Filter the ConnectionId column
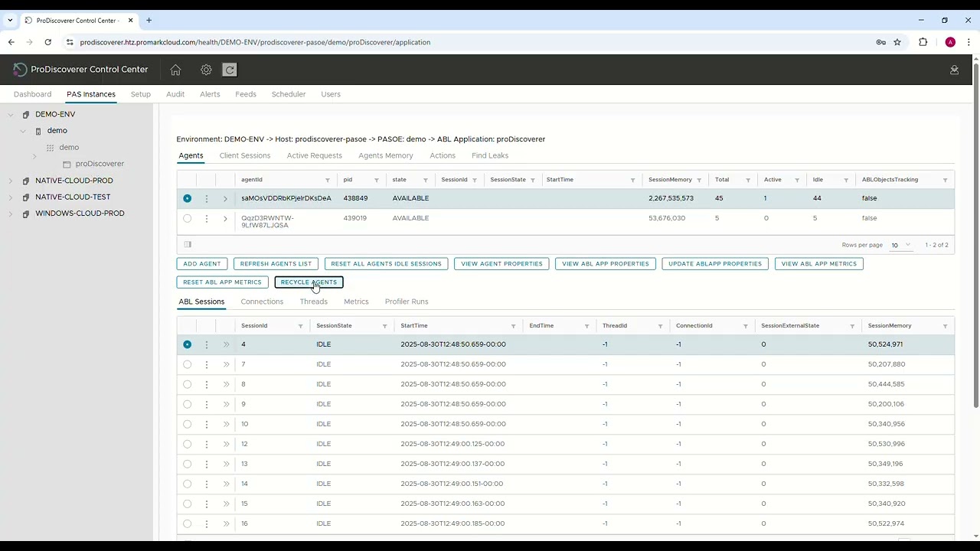Viewport: 980px width, 551px height. point(745,326)
